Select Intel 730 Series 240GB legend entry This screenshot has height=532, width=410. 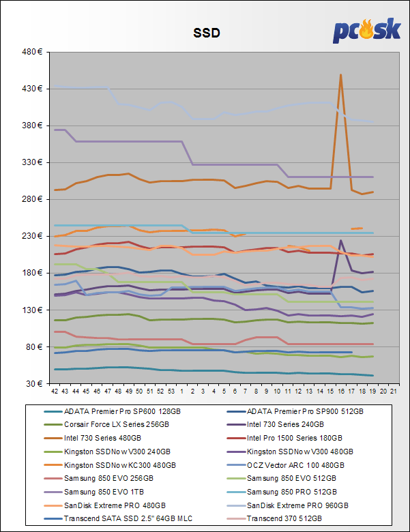pos(276,424)
